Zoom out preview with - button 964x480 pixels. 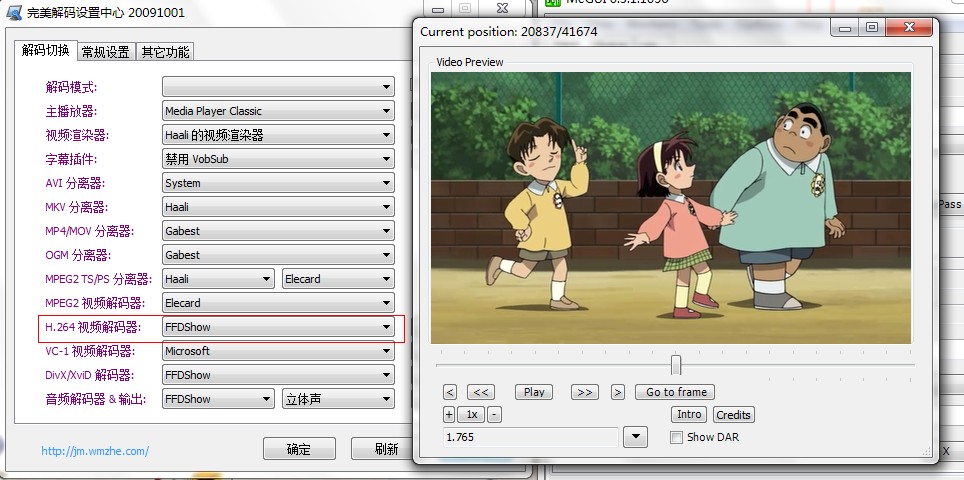(494, 415)
